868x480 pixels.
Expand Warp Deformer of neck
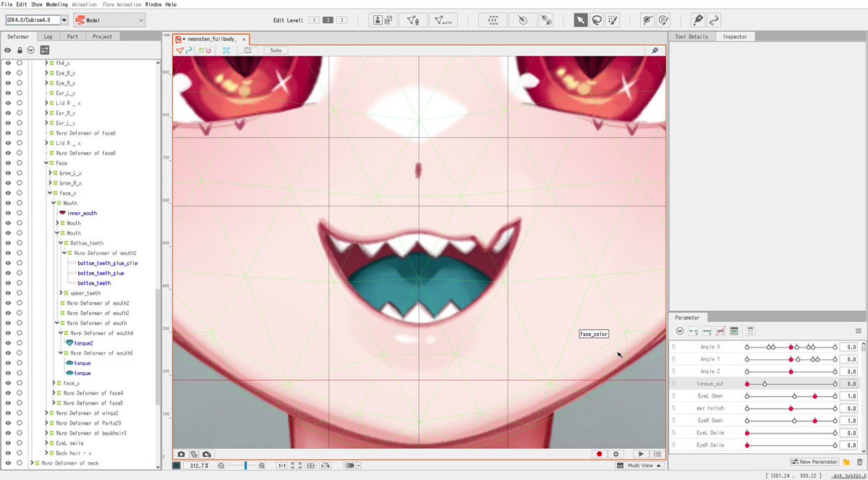[32, 463]
